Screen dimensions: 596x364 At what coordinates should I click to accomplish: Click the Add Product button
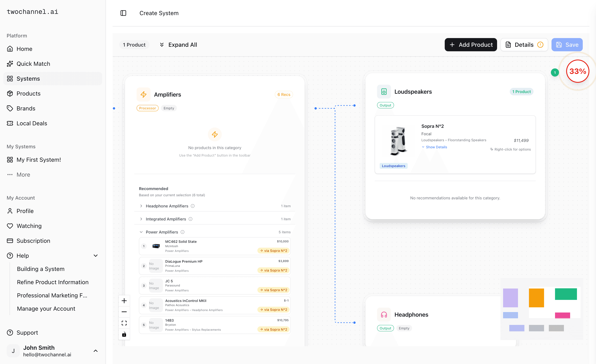(471, 44)
